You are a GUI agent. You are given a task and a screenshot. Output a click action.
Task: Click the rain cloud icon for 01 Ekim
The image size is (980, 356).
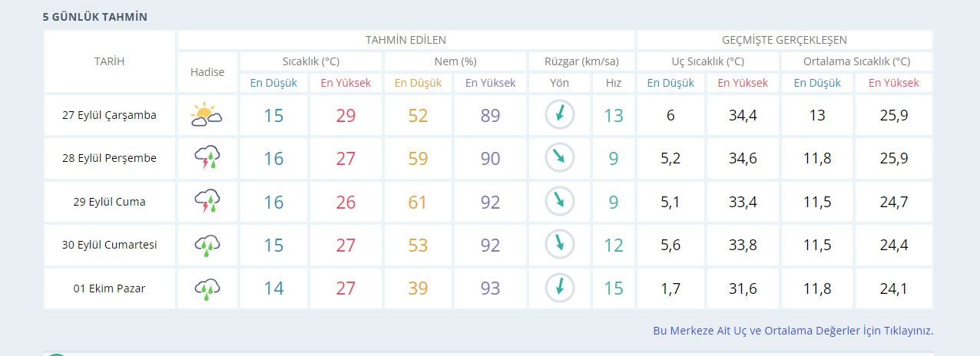tap(207, 288)
